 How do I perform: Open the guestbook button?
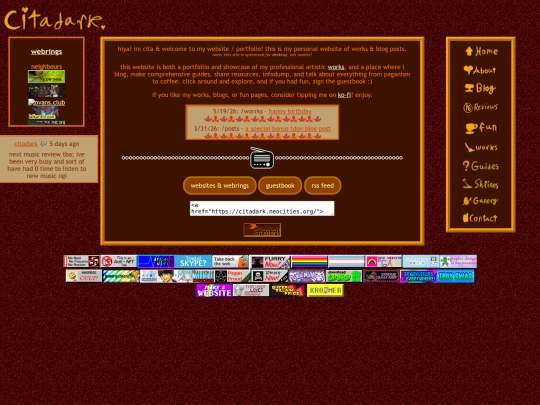tap(280, 186)
